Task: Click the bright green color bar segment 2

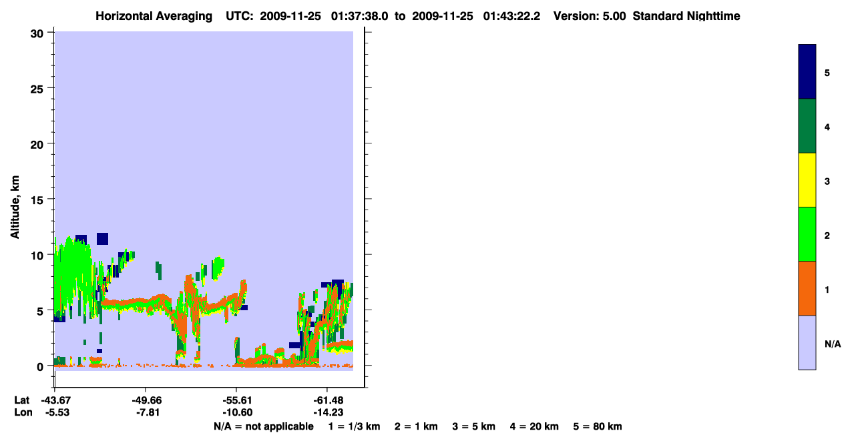Action: 807,234
